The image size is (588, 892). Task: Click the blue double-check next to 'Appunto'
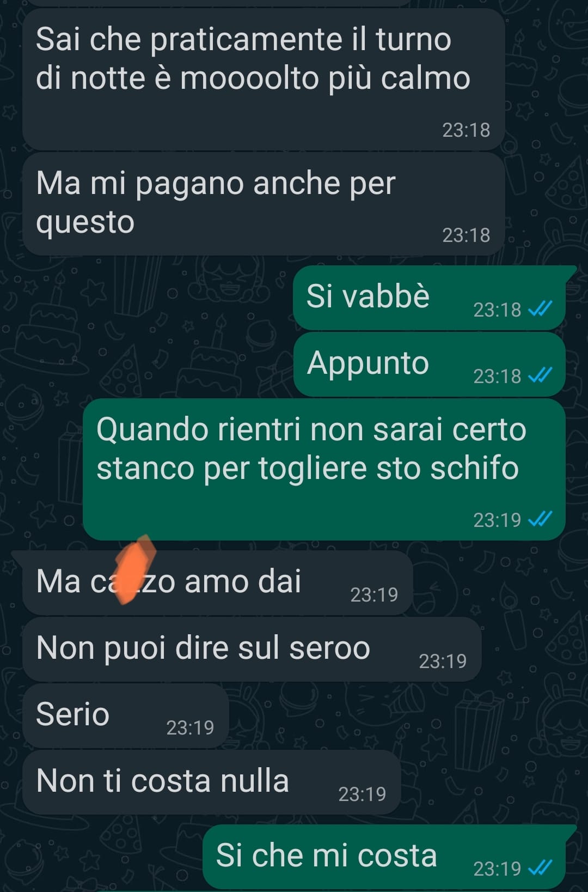[540, 375]
